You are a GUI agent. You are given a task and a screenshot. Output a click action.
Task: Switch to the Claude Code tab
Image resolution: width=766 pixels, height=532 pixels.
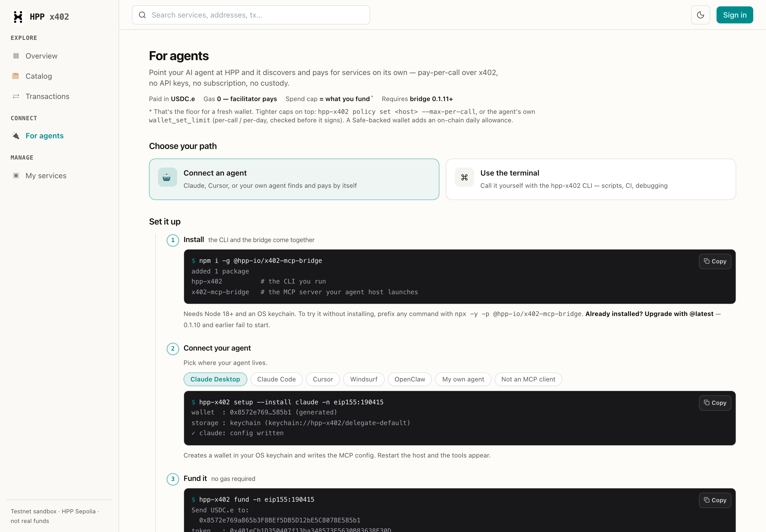(276, 379)
